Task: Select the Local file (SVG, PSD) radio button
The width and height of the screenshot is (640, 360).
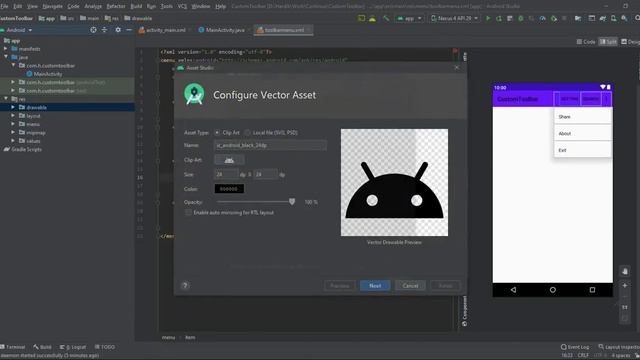Action: [247, 133]
